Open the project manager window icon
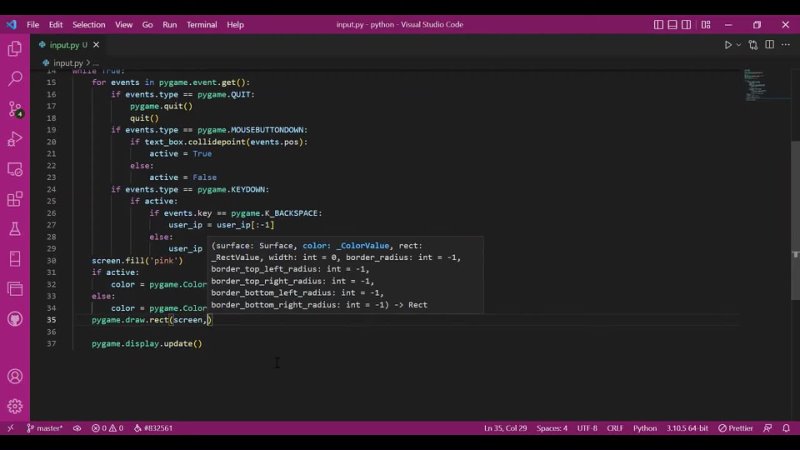This screenshot has width=800, height=450. point(15,289)
